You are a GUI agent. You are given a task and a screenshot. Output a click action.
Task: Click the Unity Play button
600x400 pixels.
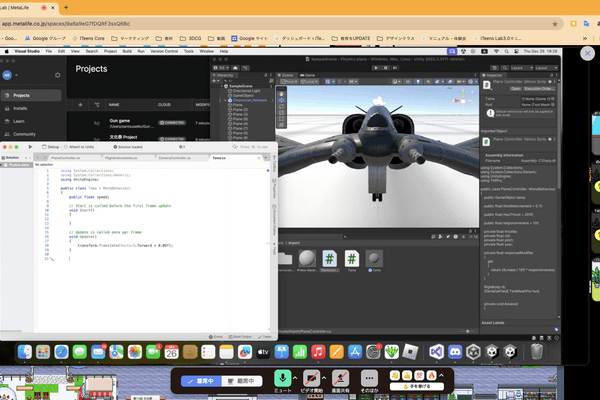(x=376, y=68)
